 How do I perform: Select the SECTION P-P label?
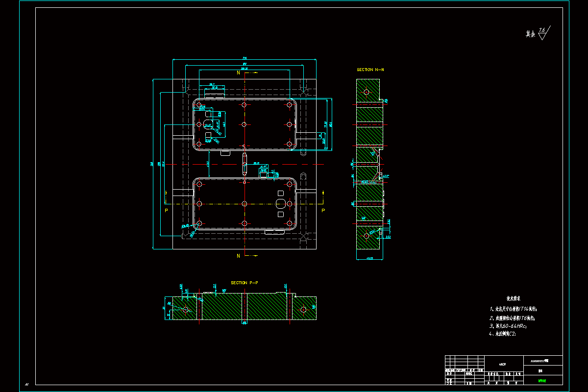[245, 283]
